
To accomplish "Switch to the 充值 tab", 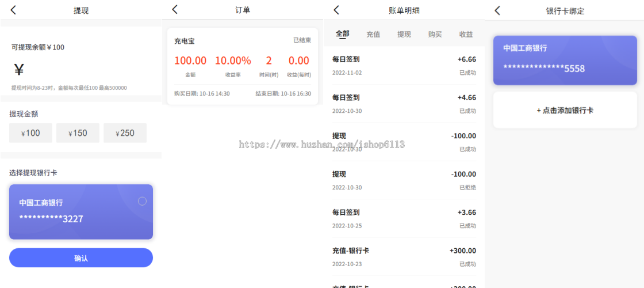I will coord(373,35).
